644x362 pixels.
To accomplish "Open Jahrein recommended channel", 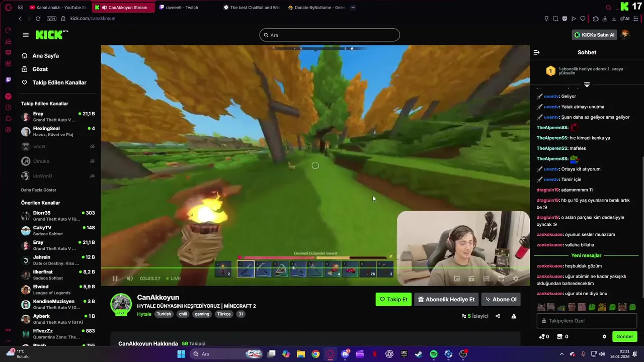I will [58, 260].
